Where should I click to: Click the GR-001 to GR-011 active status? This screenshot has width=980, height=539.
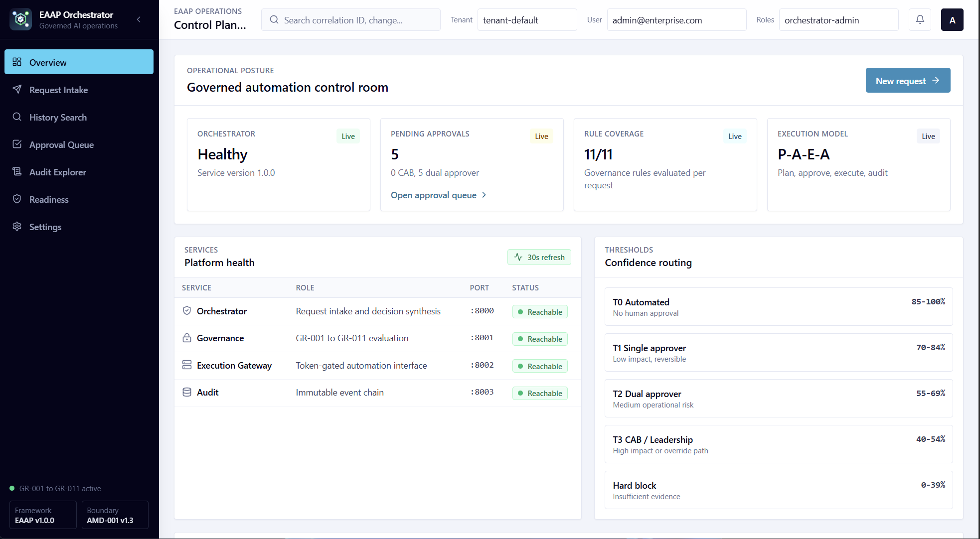(55, 488)
